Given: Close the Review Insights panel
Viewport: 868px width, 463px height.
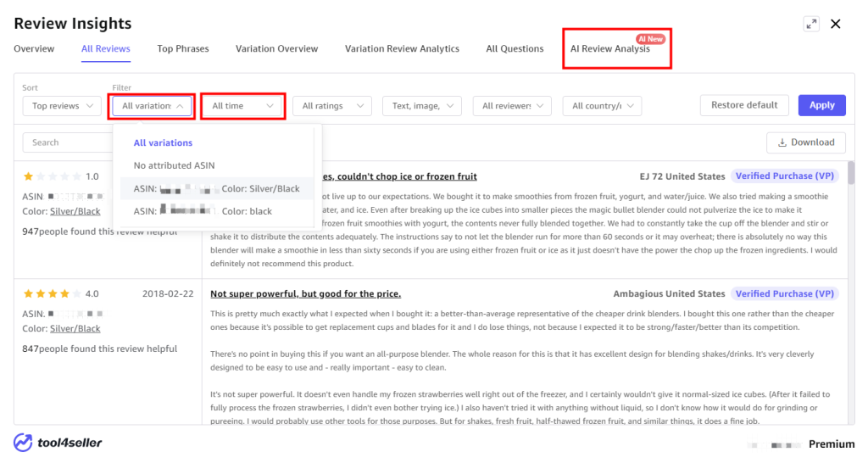Looking at the screenshot, I should (x=835, y=24).
